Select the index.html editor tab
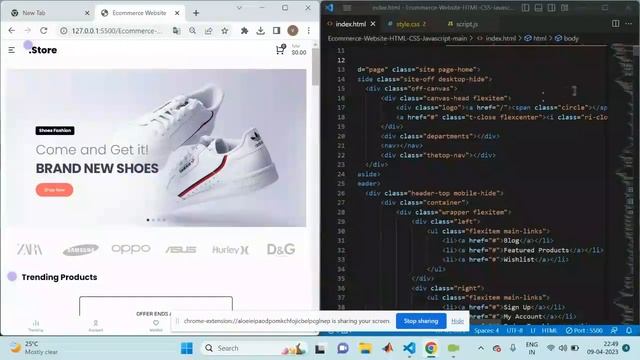The image size is (640, 360). (x=350, y=24)
